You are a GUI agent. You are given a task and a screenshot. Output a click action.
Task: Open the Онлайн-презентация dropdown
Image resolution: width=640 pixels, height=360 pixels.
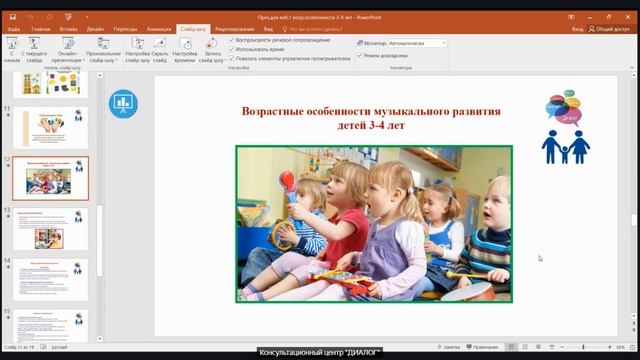(68, 50)
